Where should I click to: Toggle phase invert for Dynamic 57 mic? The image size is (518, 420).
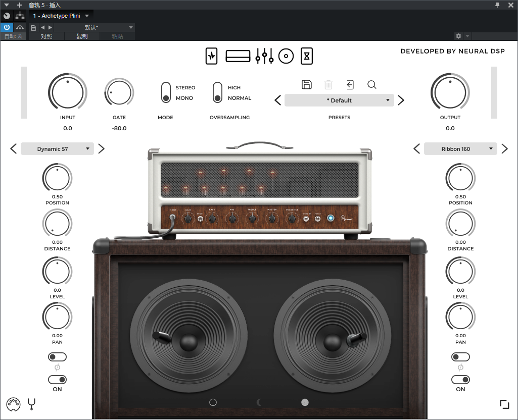57,357
